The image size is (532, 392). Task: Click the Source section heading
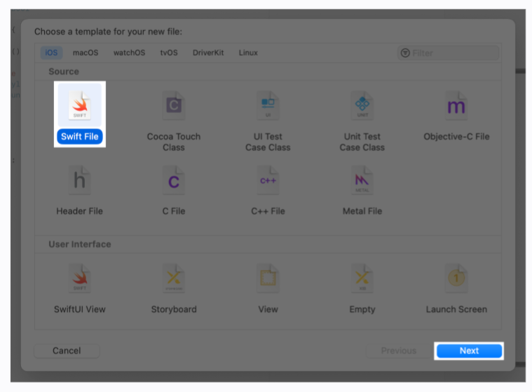click(64, 72)
